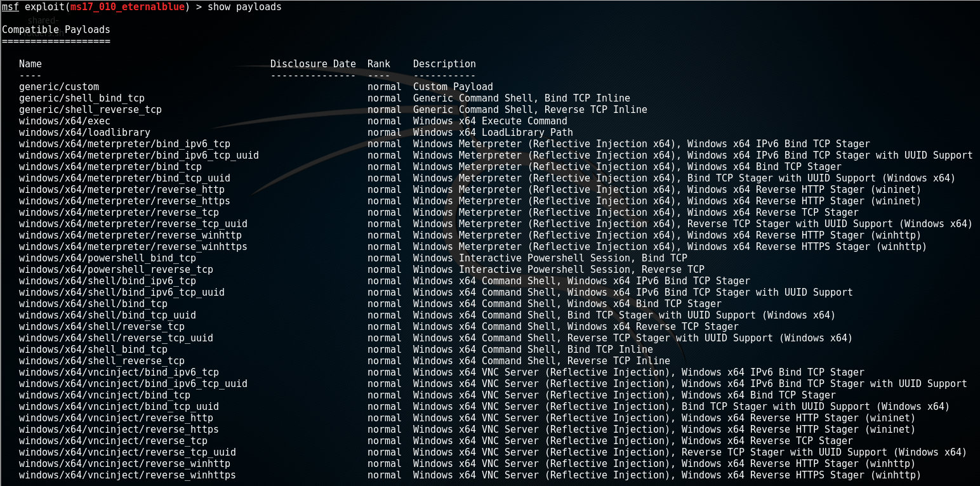Select windows/x64/meterpreter/bind_tcp_uuid payload name
Image resolution: width=980 pixels, height=486 pixels.
pos(124,178)
